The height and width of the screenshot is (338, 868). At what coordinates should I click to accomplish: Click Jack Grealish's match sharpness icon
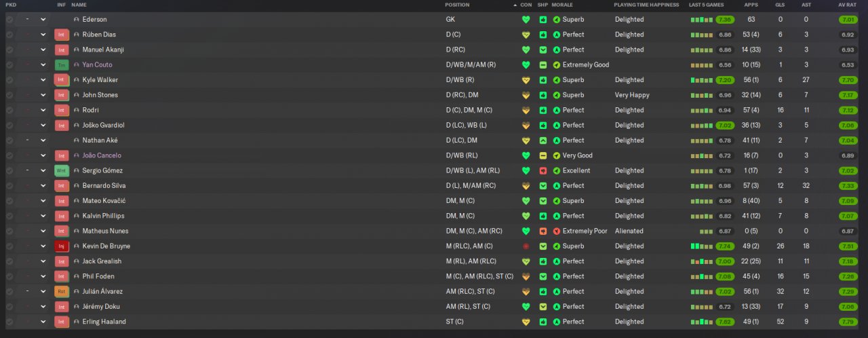click(x=542, y=261)
